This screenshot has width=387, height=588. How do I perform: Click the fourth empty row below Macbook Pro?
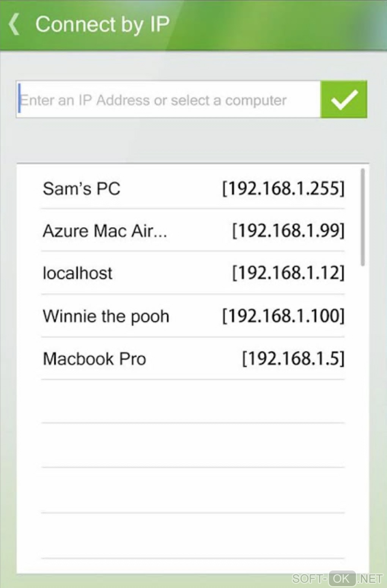click(x=193, y=536)
